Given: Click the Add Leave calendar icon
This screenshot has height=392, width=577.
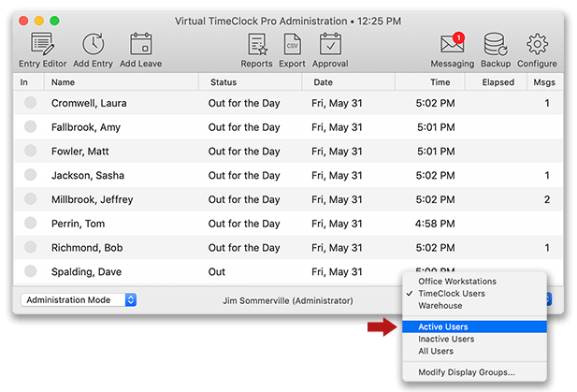Looking at the screenshot, I should pos(141,44).
